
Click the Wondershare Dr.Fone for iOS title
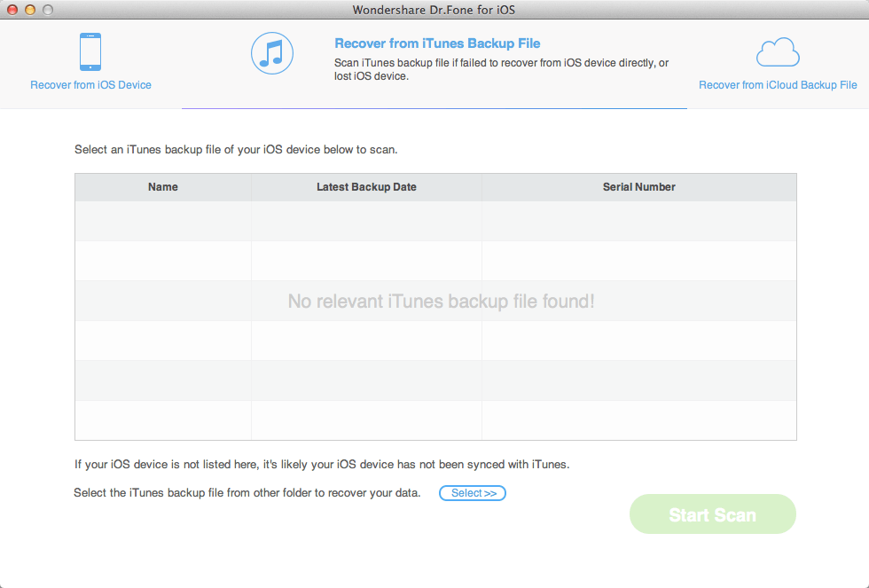pos(434,10)
